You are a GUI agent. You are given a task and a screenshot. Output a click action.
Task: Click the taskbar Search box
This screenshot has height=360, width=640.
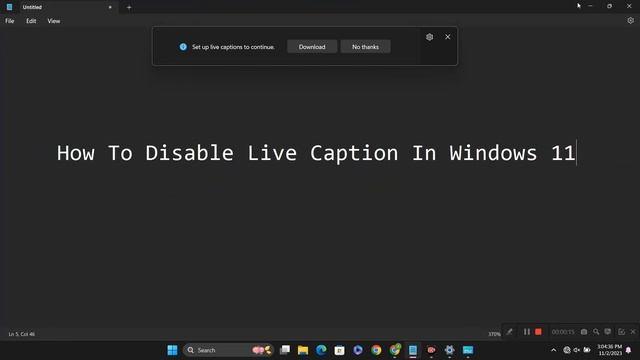pos(228,350)
